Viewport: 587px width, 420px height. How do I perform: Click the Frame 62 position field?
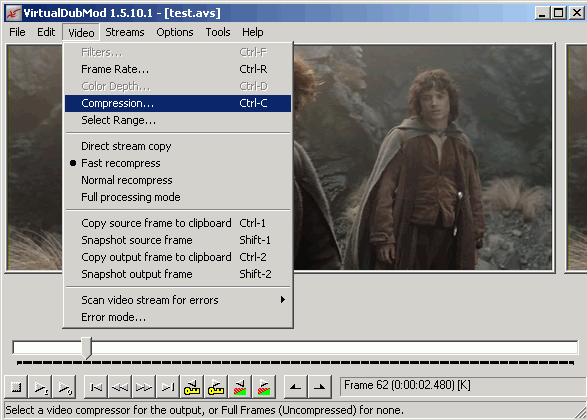(463, 386)
